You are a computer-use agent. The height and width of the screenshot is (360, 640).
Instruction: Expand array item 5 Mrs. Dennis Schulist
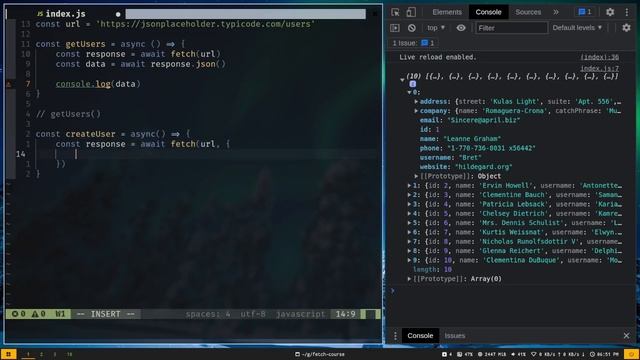click(x=409, y=223)
